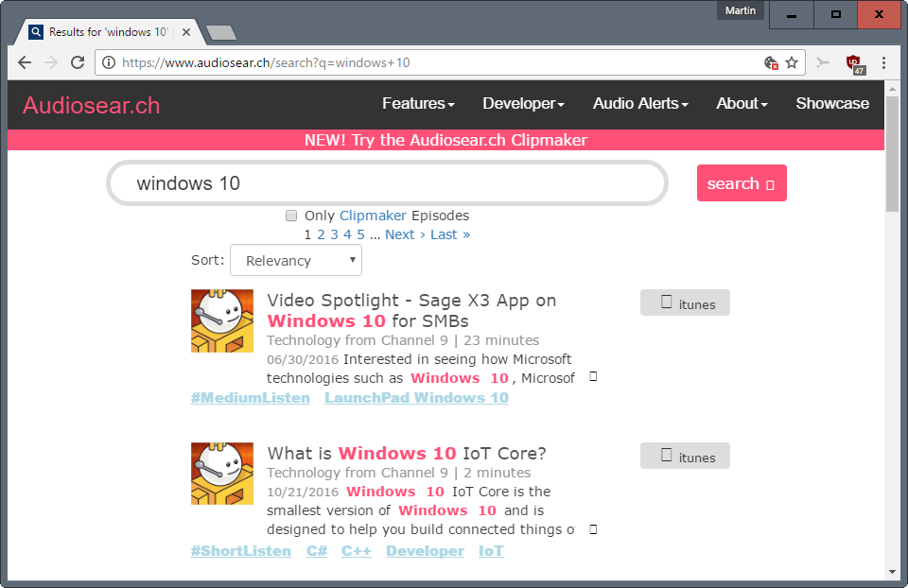Click the address bar URL
Screen dimensions: 908x588
[266, 62]
